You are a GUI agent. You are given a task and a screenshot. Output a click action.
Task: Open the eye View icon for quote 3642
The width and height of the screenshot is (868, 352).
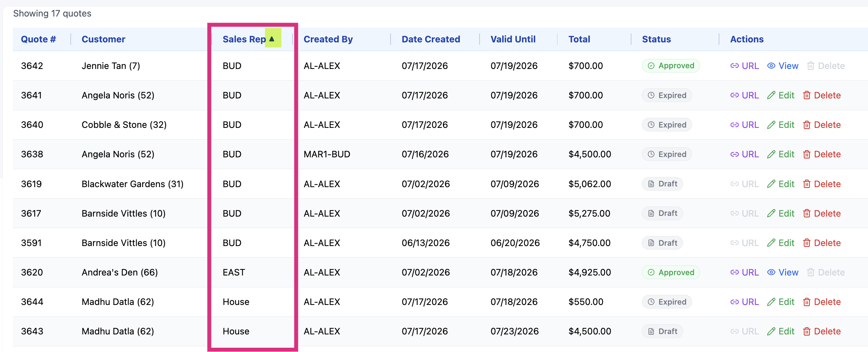click(771, 66)
